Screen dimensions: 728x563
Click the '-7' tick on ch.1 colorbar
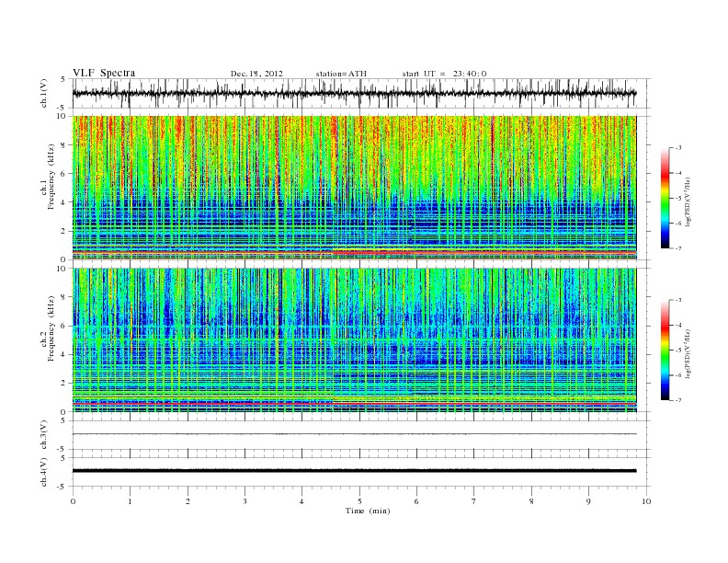[x=677, y=248]
